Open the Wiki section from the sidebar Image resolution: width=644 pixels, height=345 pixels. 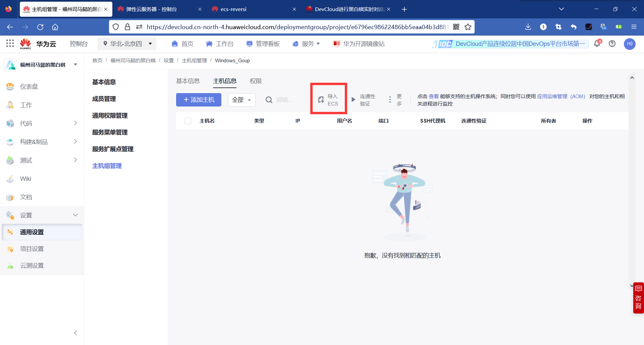click(x=25, y=179)
